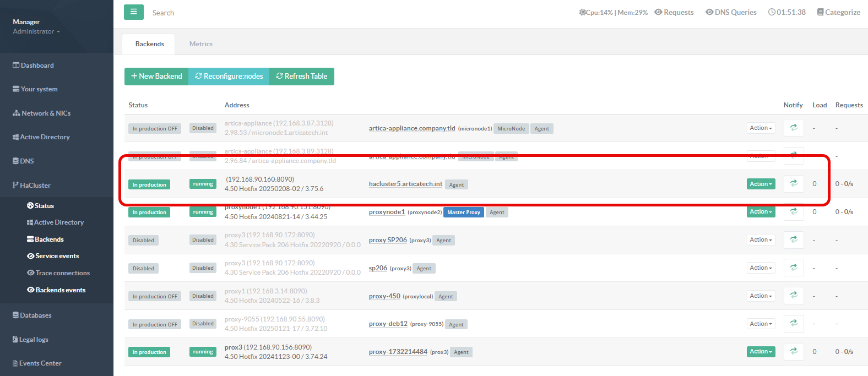Toggle Disabled status for proxy SP206 row
Viewport: 868px width, 376px height.
(x=143, y=241)
